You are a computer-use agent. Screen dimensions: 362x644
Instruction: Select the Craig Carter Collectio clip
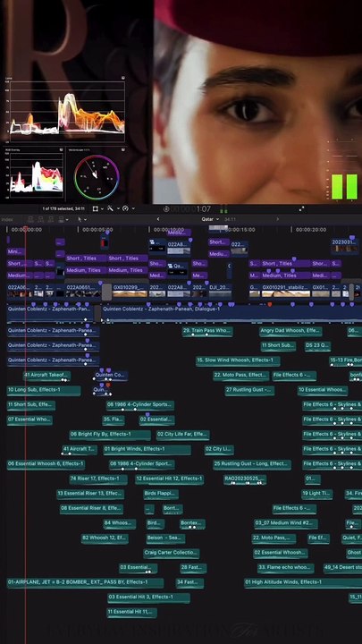click(172, 554)
